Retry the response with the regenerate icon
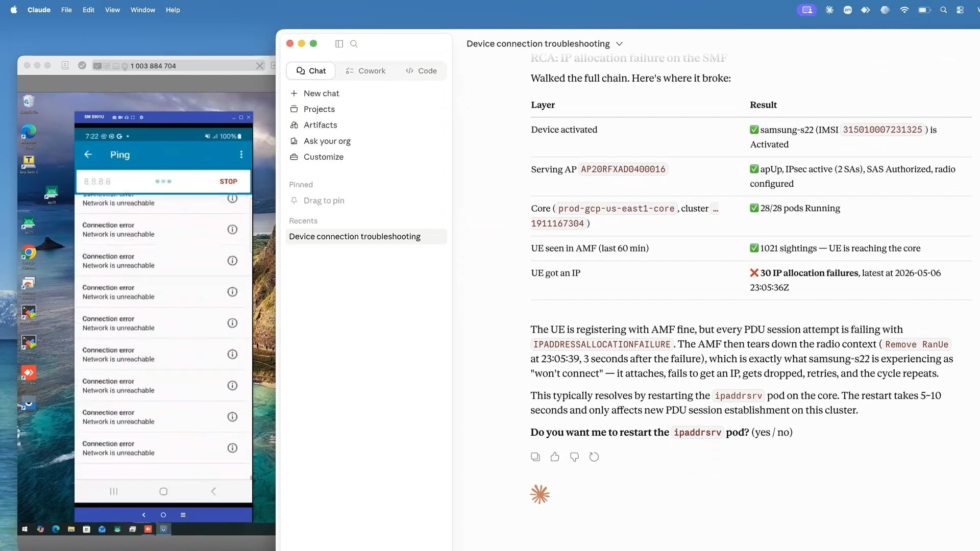Screen dimensions: 980x551 (594, 457)
